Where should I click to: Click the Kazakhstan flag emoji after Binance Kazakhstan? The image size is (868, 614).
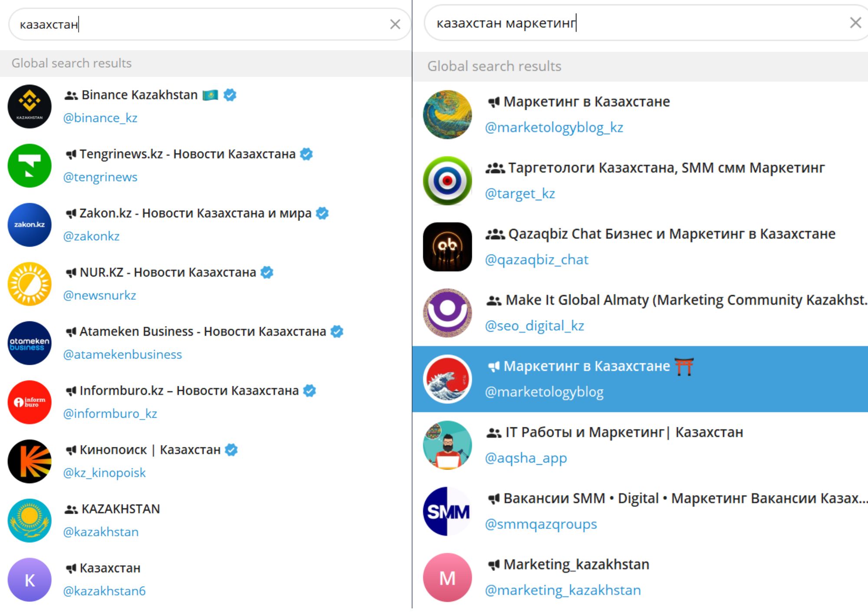point(210,95)
